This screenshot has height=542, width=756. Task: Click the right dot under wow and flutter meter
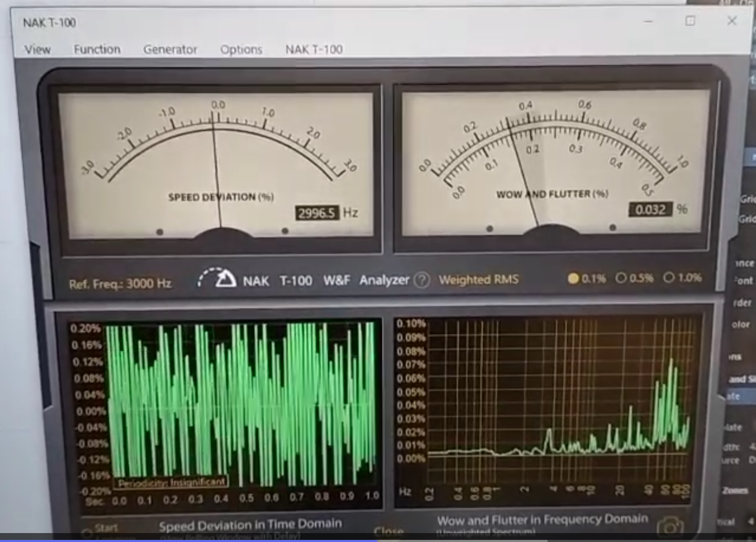612,228
